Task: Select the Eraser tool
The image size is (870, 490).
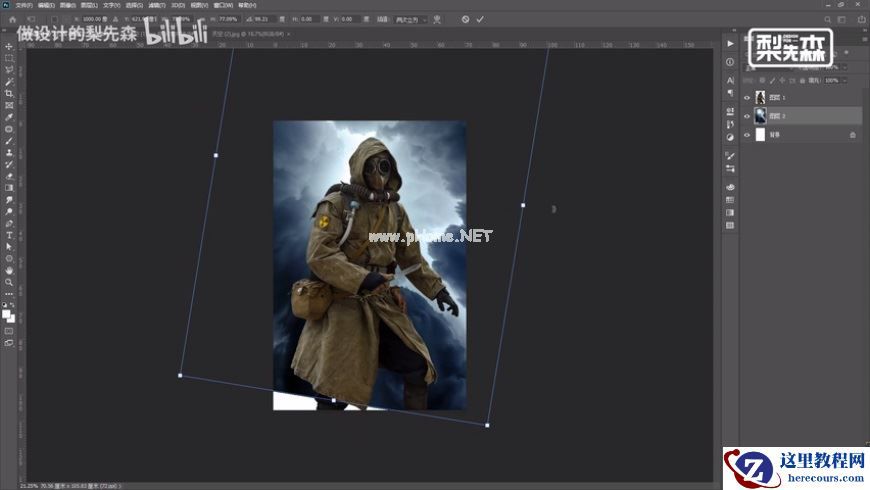Action: click(9, 176)
